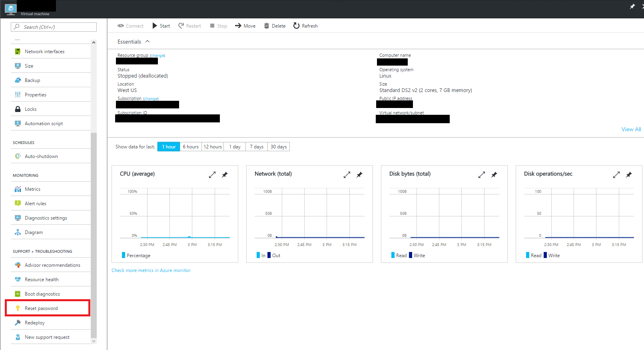Open the Metrics chart icon
Viewport: 644px width, 350px height.
(x=18, y=189)
